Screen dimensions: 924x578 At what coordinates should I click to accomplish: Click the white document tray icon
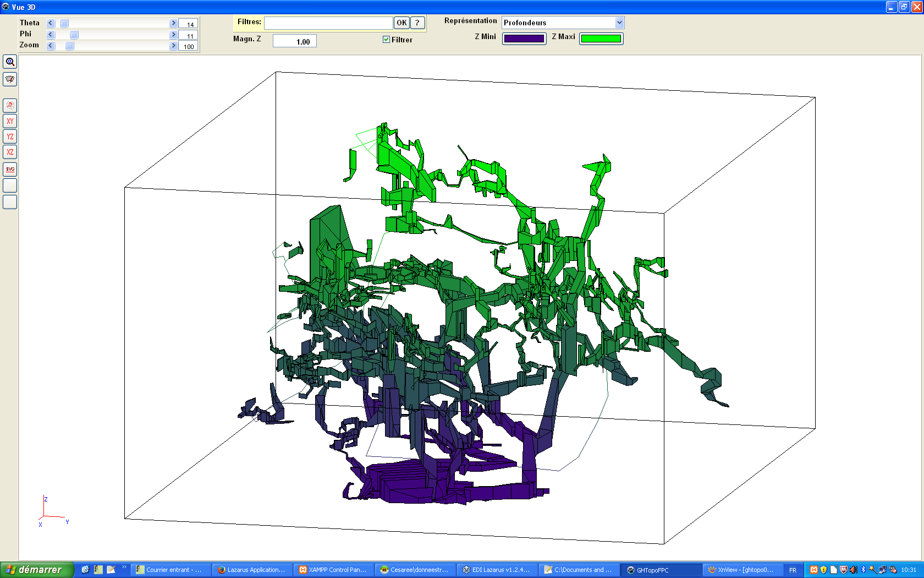(x=833, y=570)
